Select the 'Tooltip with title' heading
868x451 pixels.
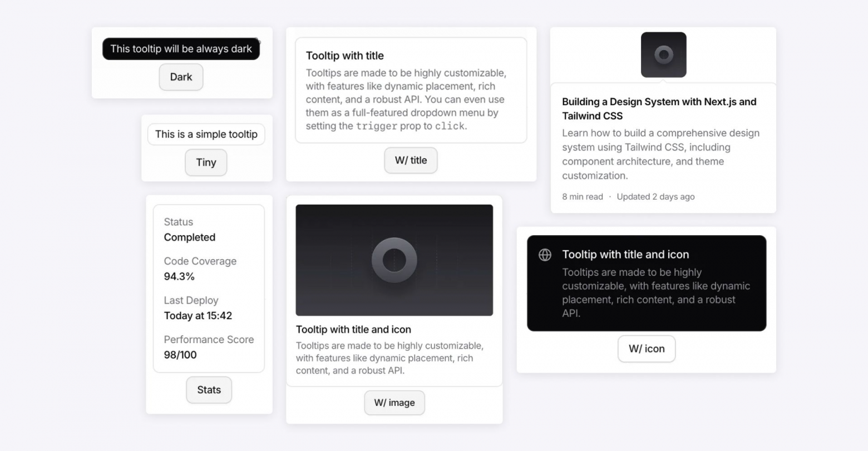[x=345, y=56]
